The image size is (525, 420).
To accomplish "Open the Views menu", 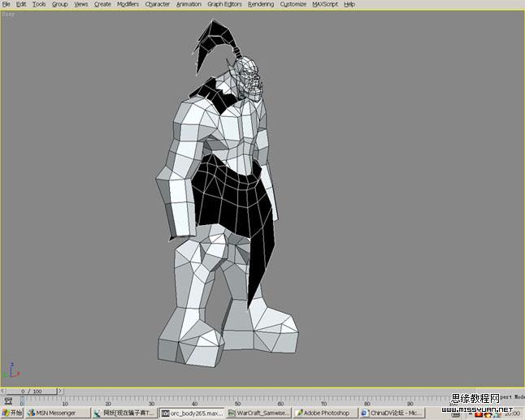I will click(81, 4).
